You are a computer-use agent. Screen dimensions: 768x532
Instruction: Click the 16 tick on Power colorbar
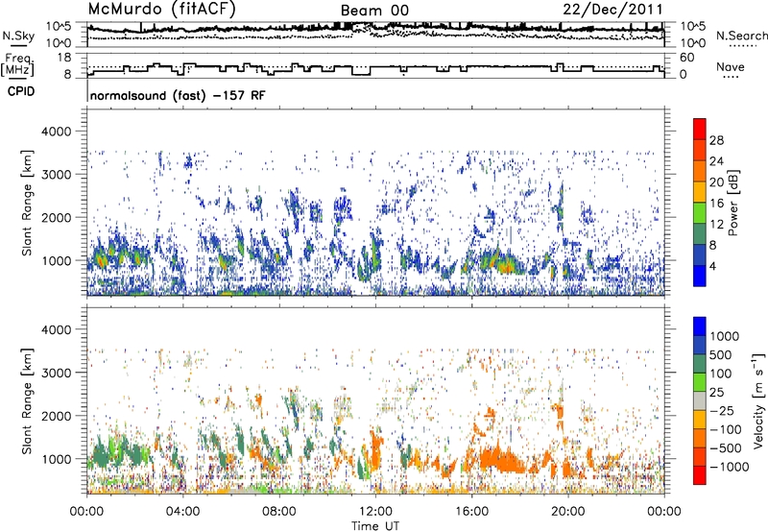pyautogui.click(x=716, y=203)
